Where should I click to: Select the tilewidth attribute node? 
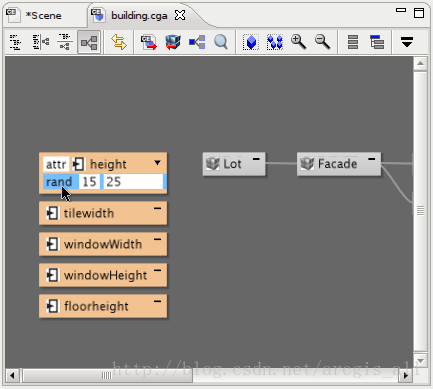click(x=103, y=213)
